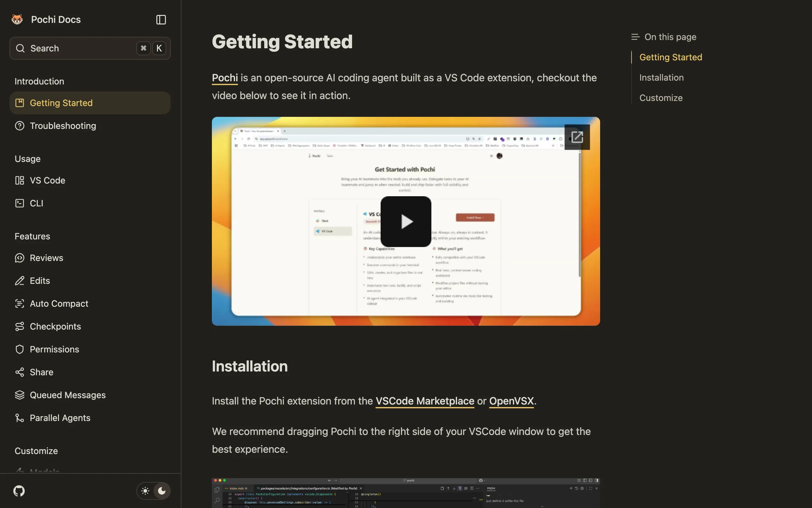Image resolution: width=812 pixels, height=508 pixels.
Task: Open the Checkpoints page
Action: point(90,327)
